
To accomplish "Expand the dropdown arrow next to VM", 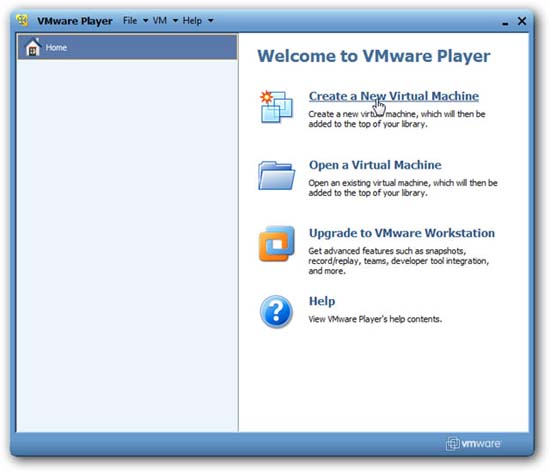I will [x=175, y=21].
